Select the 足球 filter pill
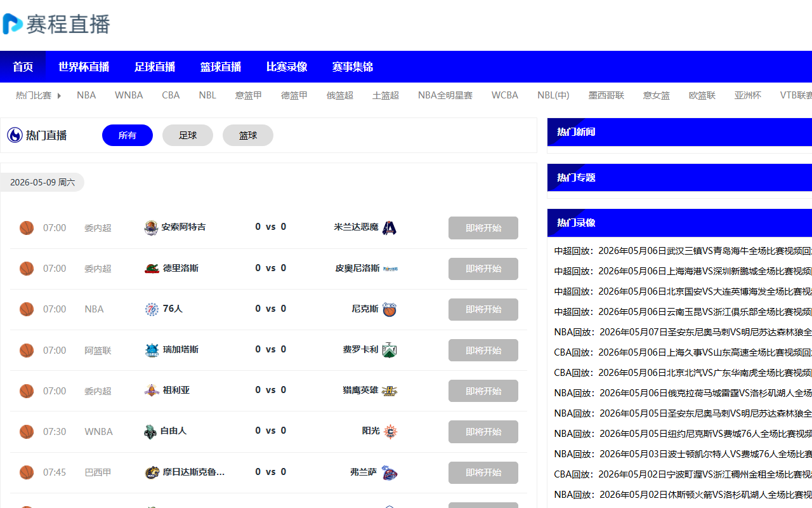 [x=188, y=135]
